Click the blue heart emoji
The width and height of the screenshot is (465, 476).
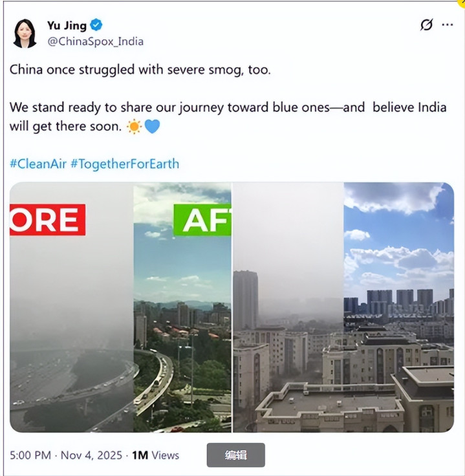point(152,127)
